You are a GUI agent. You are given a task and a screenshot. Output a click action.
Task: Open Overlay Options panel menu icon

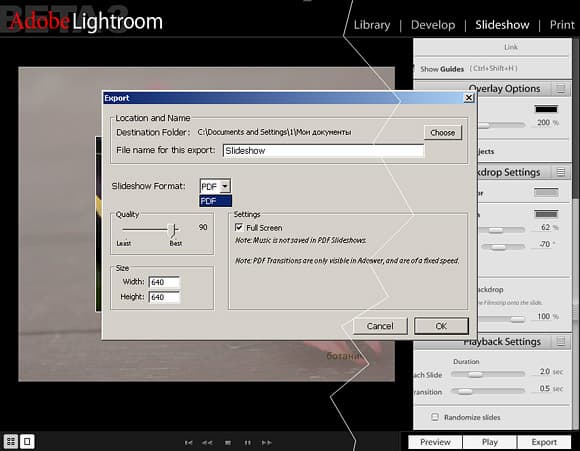[x=561, y=88]
